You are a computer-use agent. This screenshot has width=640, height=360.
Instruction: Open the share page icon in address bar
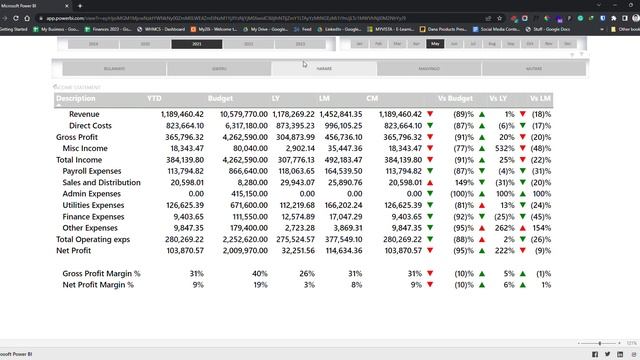(488, 18)
